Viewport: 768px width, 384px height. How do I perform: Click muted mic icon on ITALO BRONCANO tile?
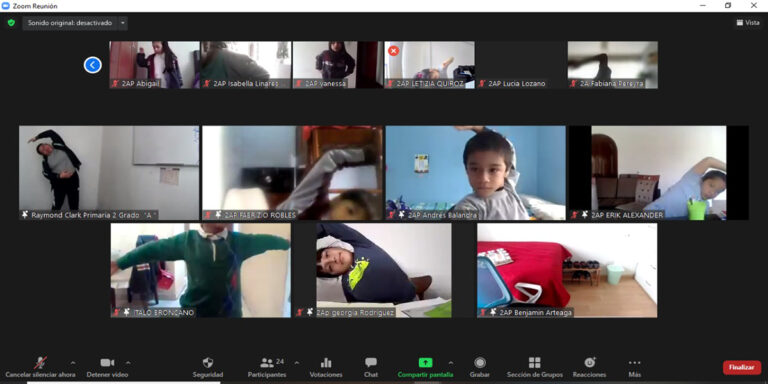coord(117,312)
